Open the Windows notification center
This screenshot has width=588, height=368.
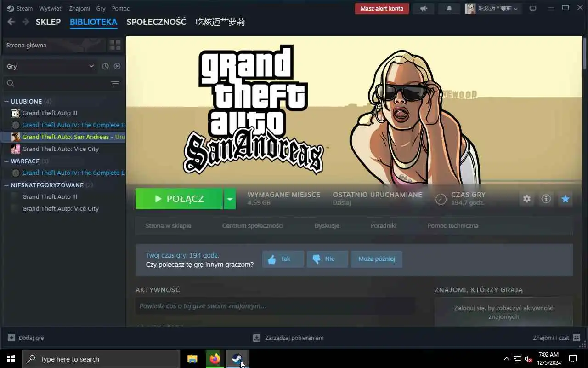tap(573, 359)
